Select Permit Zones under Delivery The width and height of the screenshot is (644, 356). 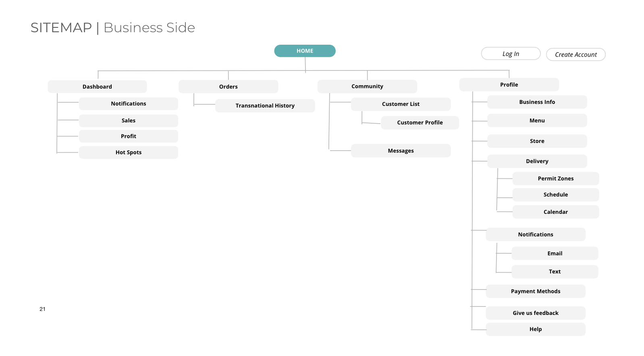[555, 178]
